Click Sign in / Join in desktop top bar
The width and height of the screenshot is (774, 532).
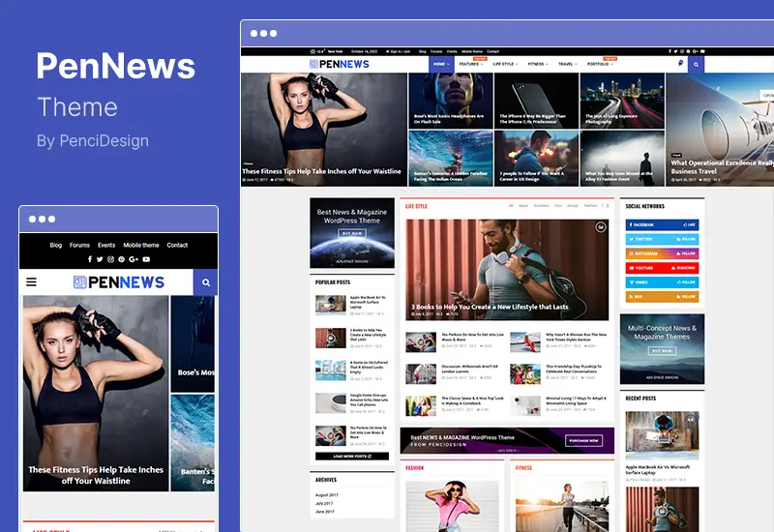tap(398, 51)
